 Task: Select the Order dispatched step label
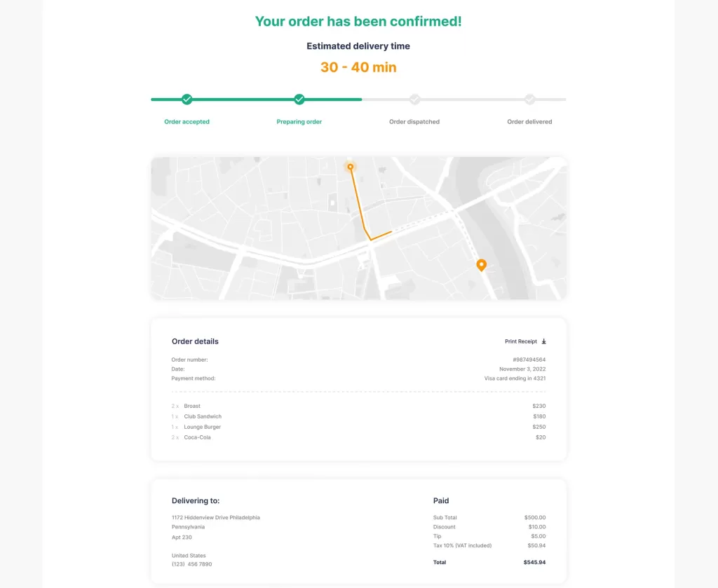pos(414,122)
